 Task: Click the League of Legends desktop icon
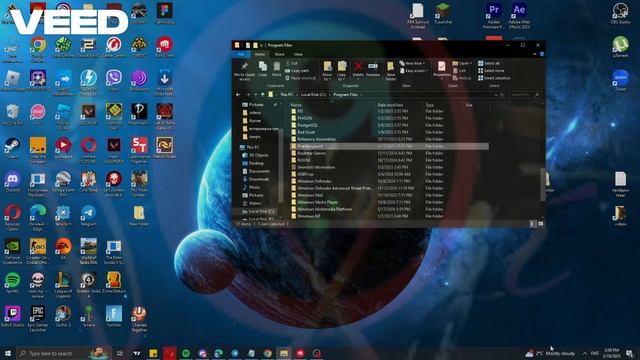point(63,285)
